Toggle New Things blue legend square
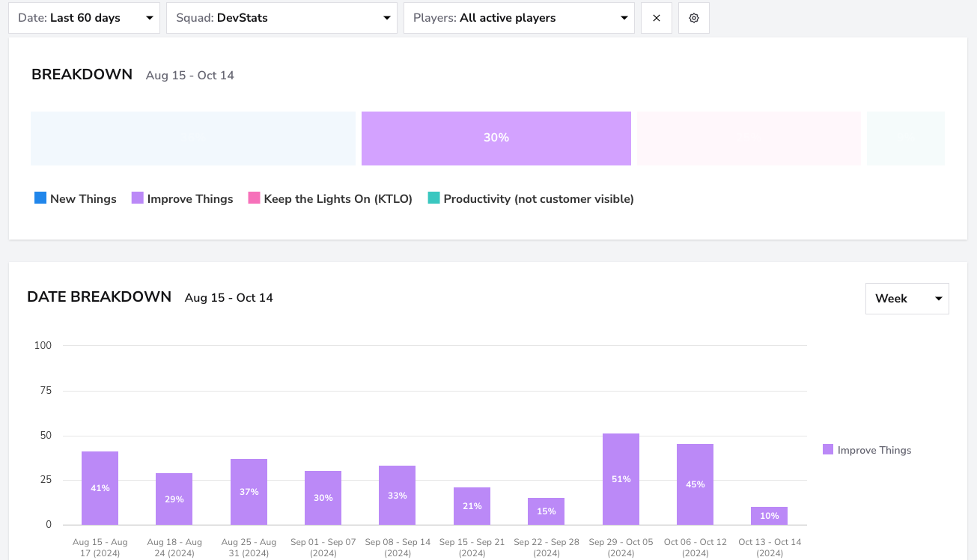The width and height of the screenshot is (977, 560). click(40, 198)
